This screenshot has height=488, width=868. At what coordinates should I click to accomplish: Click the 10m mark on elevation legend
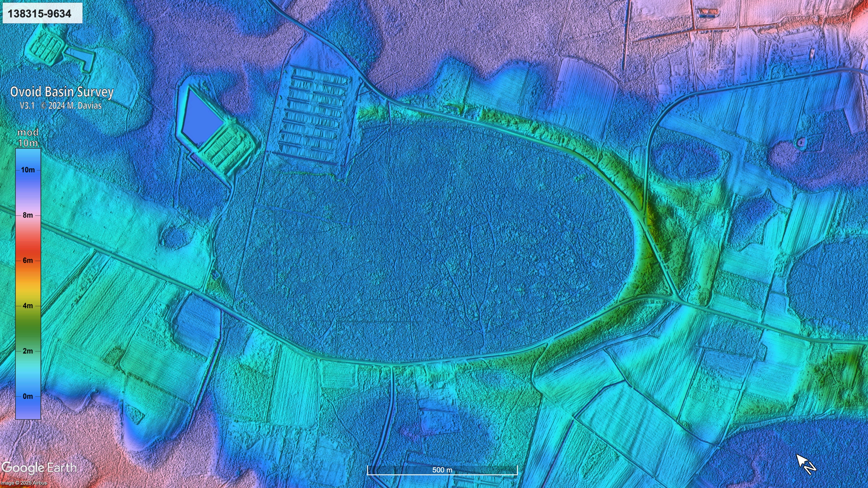pyautogui.click(x=28, y=170)
